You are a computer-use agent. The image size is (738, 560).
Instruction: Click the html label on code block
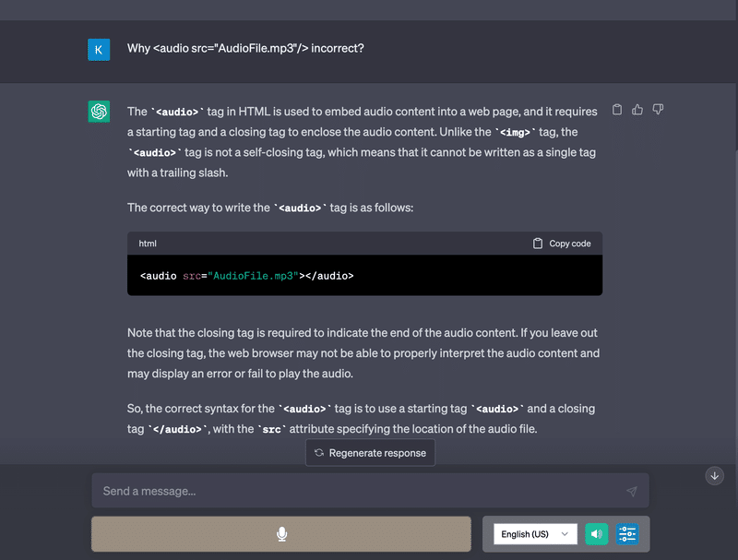tap(148, 244)
